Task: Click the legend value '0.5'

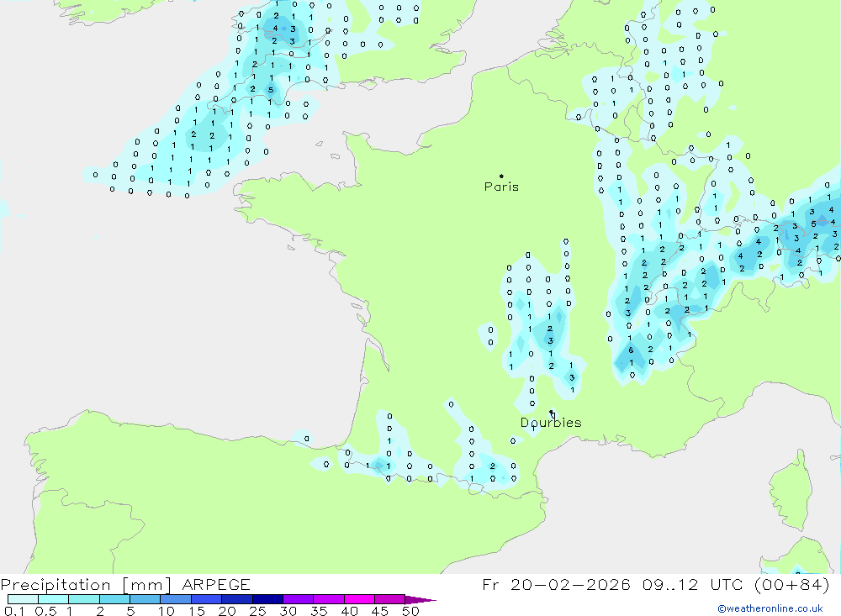Action: point(45,611)
